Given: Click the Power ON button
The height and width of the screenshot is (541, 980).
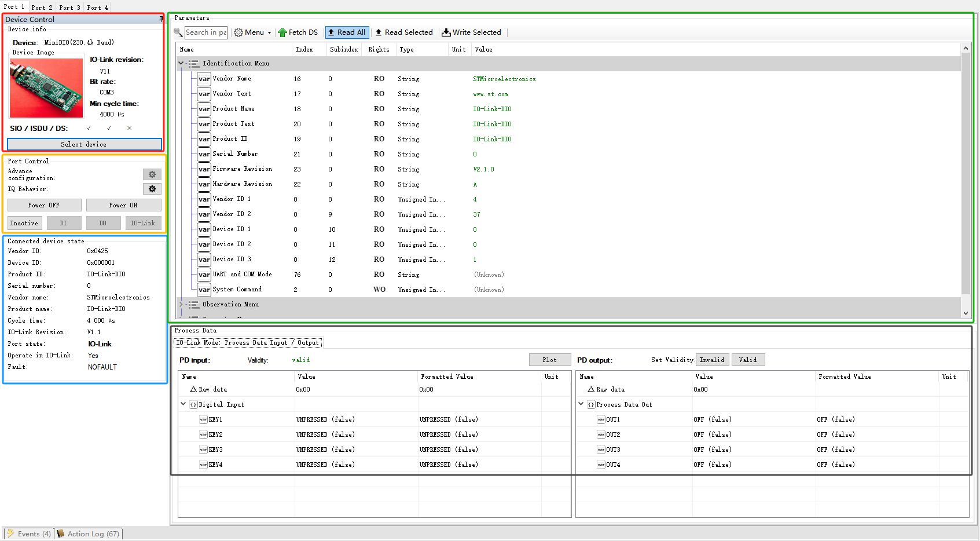Looking at the screenshot, I should pos(123,205).
